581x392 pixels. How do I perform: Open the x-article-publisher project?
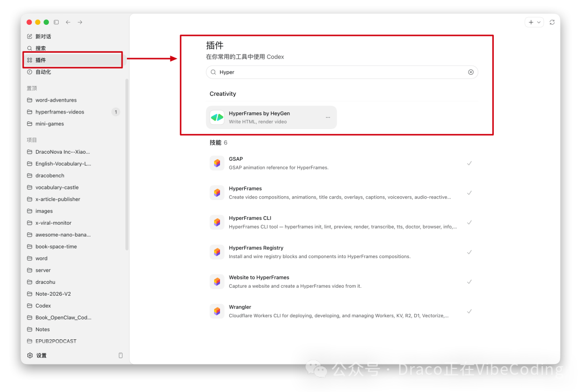coord(74,199)
